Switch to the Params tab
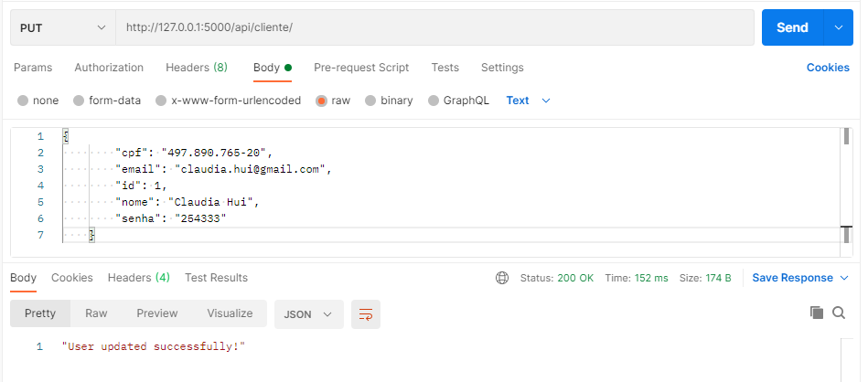 33,68
